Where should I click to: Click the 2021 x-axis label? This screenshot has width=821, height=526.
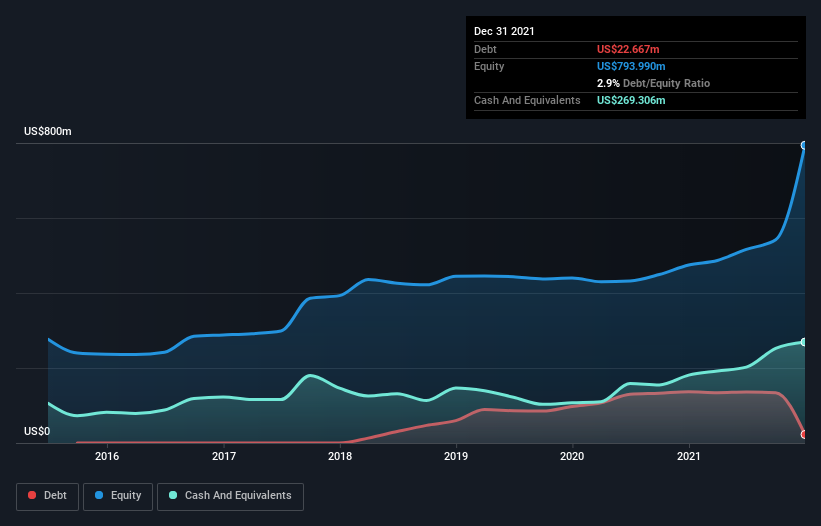tap(689, 456)
